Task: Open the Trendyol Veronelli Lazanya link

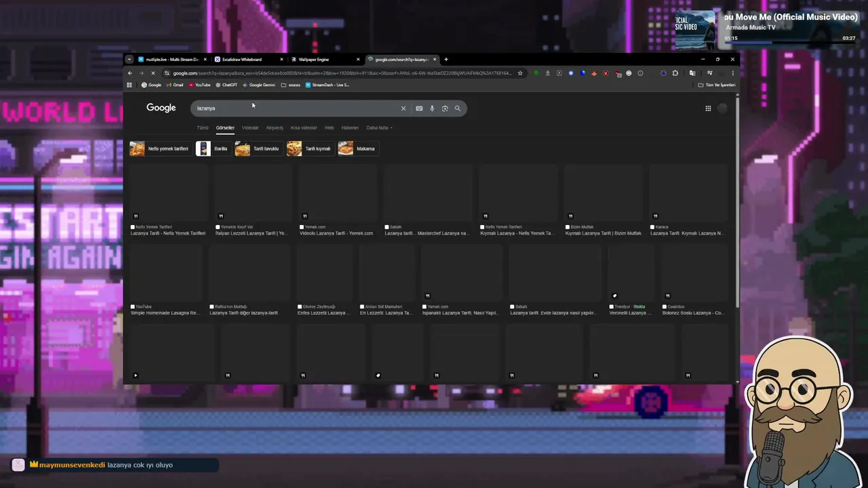Action: pyautogui.click(x=631, y=313)
